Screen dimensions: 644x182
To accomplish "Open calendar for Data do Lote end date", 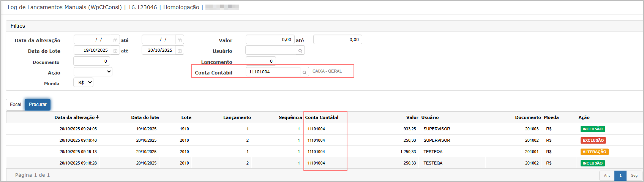I will point(180,51).
